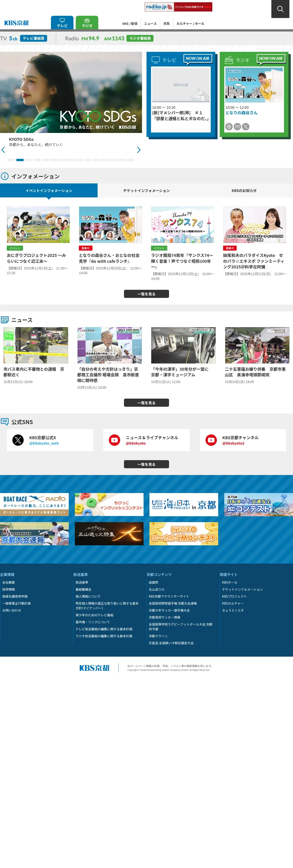Open 番組審議会 footer link
The image size is (293, 868).
[x=83, y=590]
